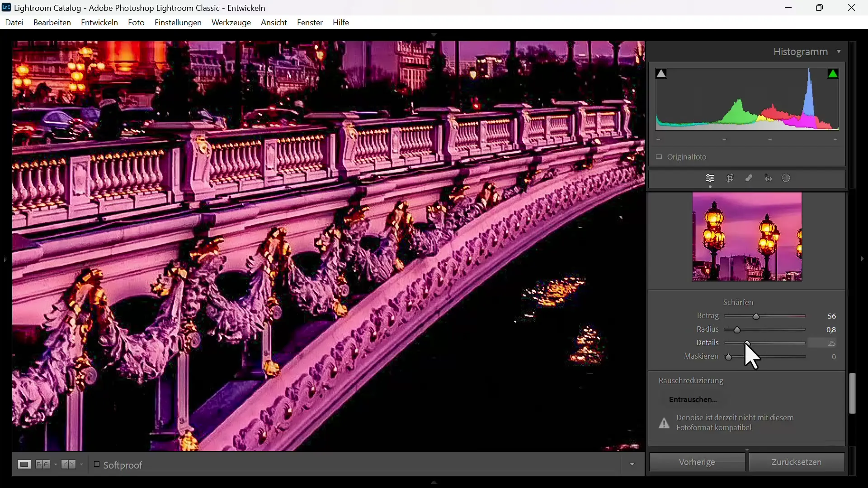
Task: Click Zurücksetzen to reset adjustments
Action: click(x=797, y=462)
